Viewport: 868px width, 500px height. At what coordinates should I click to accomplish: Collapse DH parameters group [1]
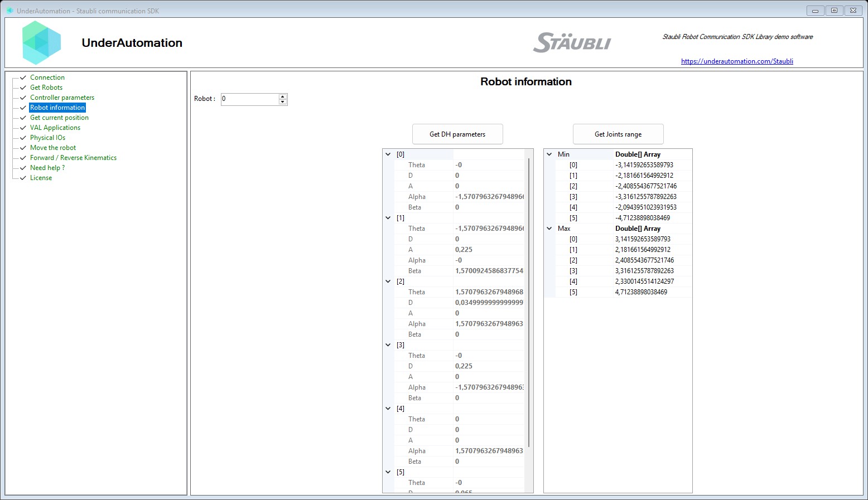[x=388, y=218]
